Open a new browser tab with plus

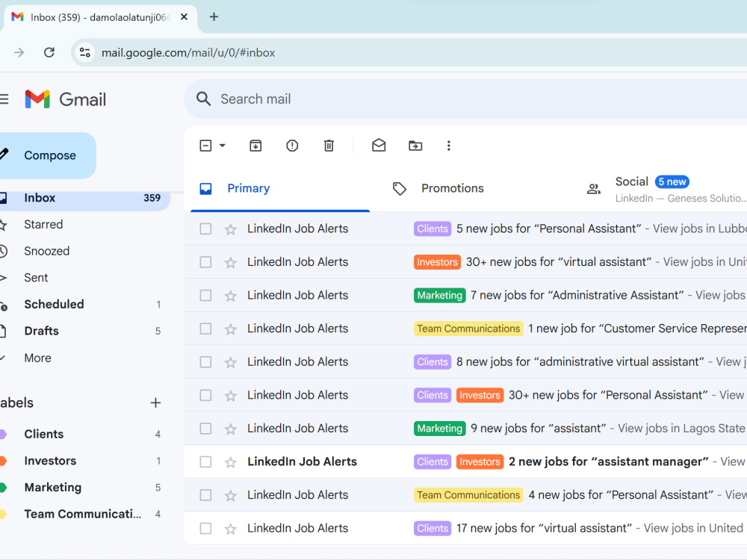[x=214, y=17]
